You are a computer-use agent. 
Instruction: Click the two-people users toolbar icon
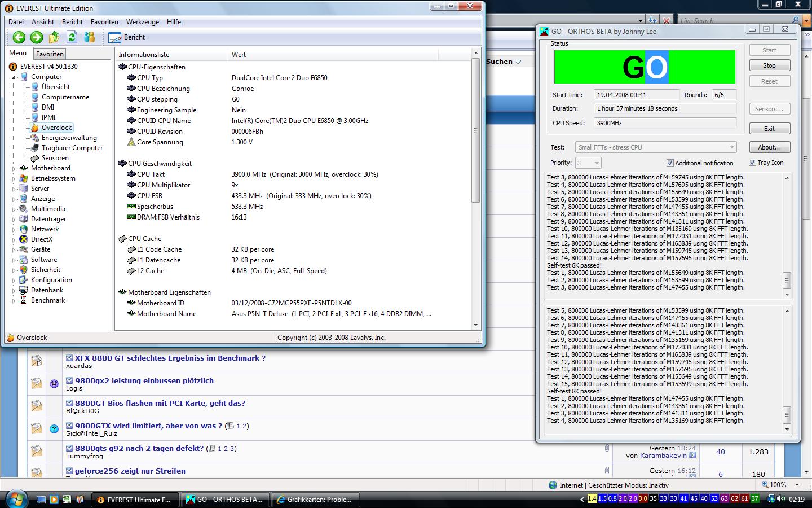point(89,37)
